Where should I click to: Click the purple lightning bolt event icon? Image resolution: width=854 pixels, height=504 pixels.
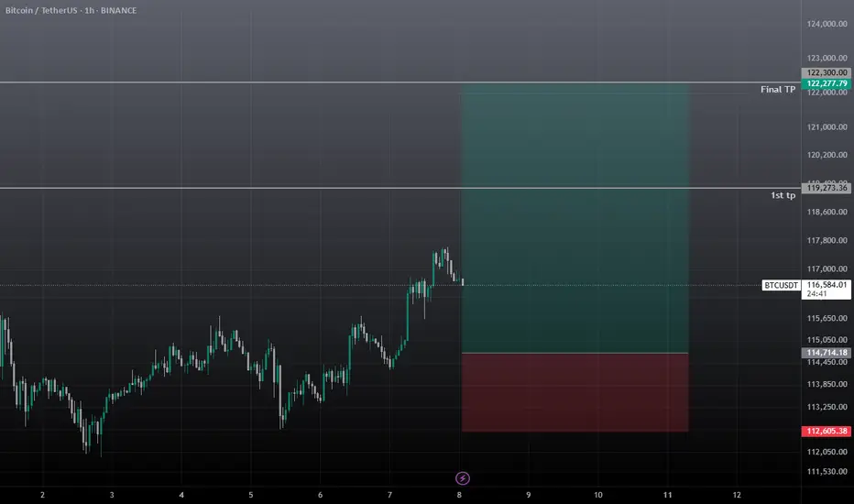click(463, 478)
